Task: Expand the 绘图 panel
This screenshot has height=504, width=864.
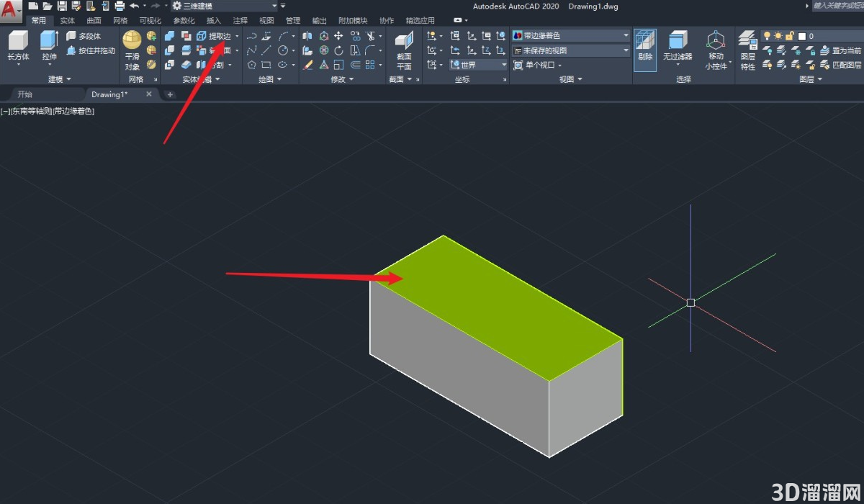Action: tap(269, 79)
